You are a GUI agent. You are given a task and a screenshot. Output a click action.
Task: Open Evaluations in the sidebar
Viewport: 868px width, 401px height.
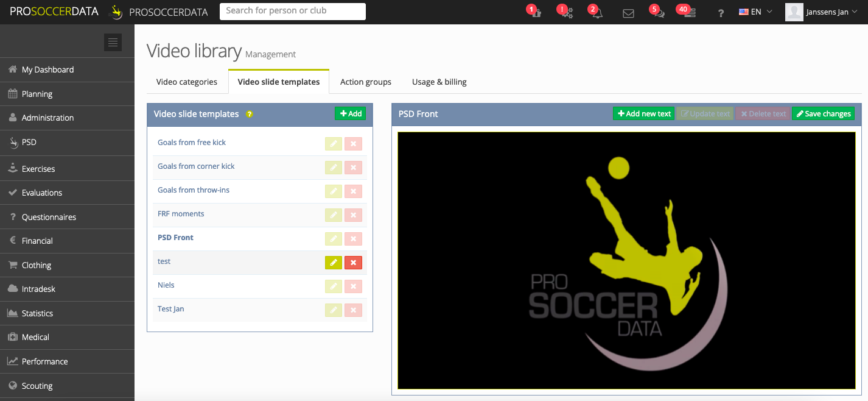pos(67,193)
